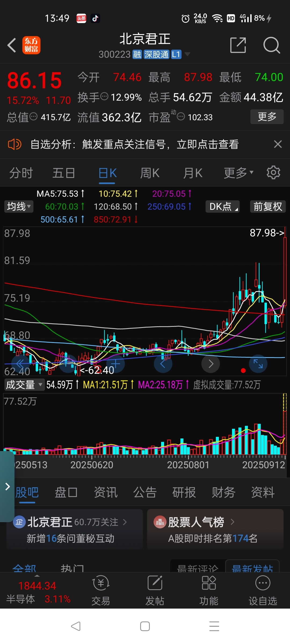Screen dimensions: 290x644
Task: Select the 日K chart tab
Action: coord(107,173)
